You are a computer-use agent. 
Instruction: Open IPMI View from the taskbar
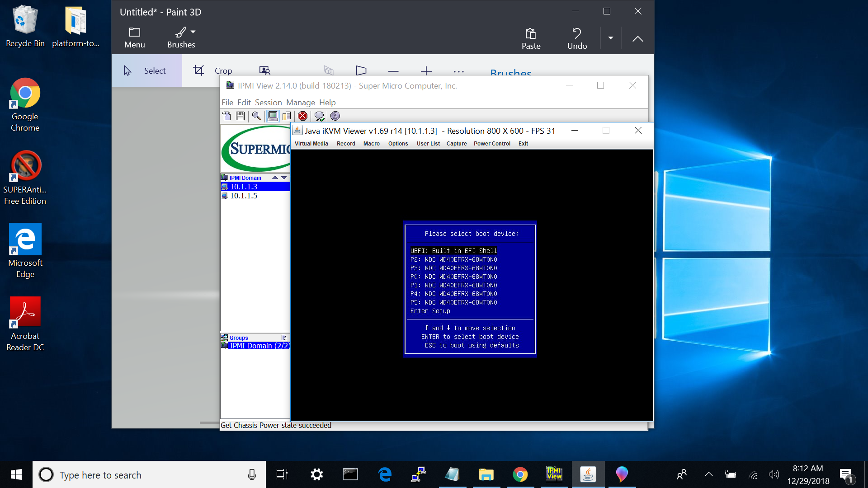[x=554, y=474]
